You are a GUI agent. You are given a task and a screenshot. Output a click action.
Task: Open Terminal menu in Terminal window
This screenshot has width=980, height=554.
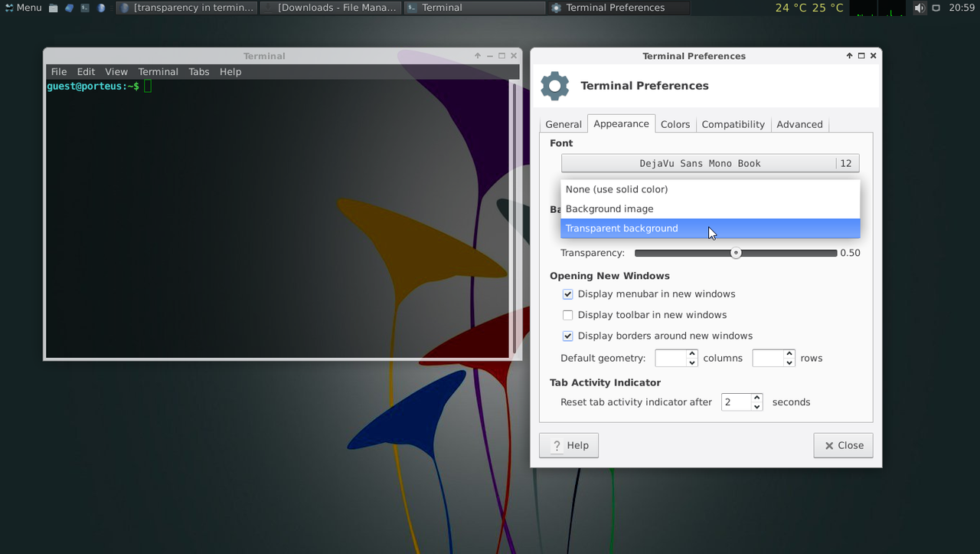point(158,71)
